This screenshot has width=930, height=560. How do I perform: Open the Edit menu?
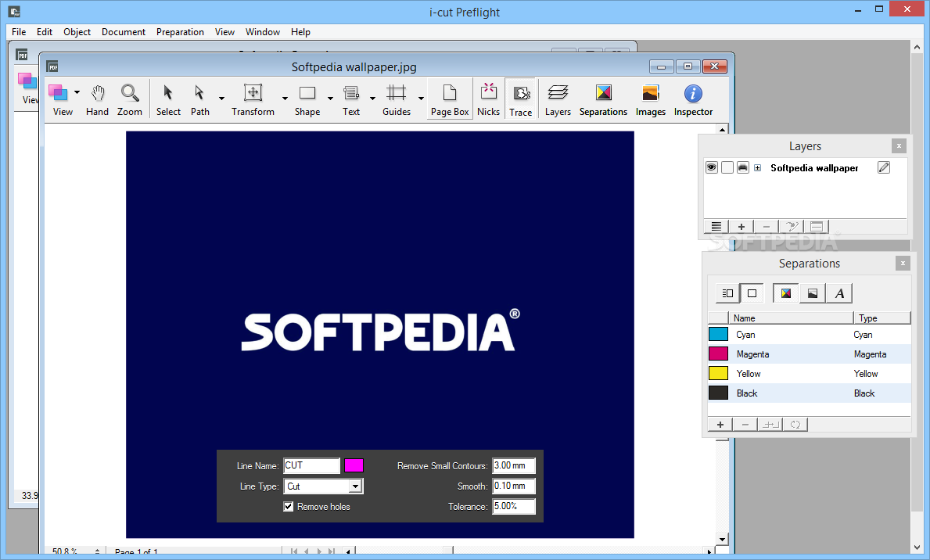tap(45, 32)
